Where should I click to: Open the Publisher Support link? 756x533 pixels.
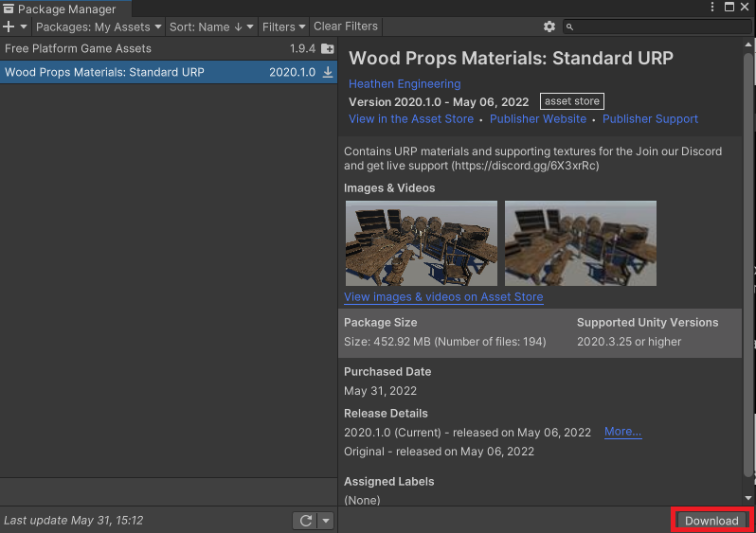(650, 119)
